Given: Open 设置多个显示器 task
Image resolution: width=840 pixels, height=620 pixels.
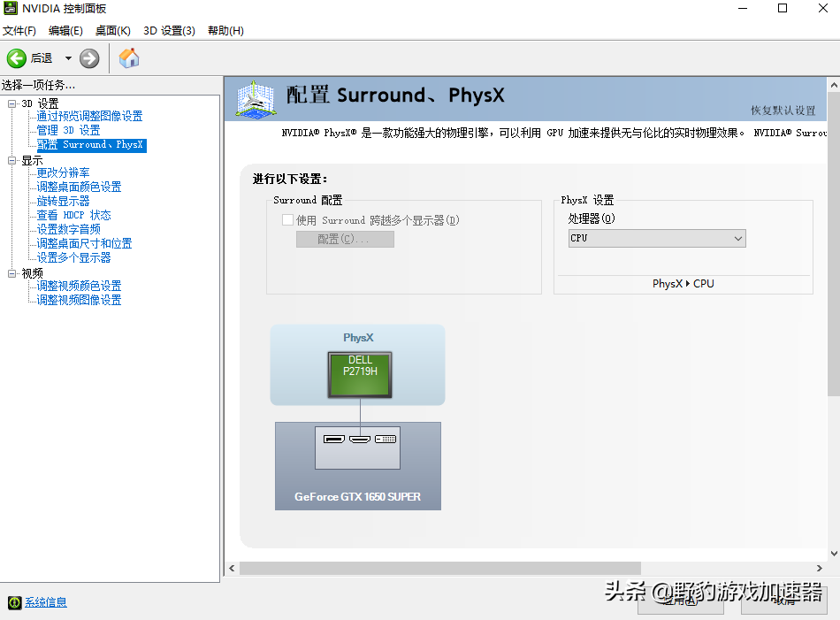Looking at the screenshot, I should (73, 257).
